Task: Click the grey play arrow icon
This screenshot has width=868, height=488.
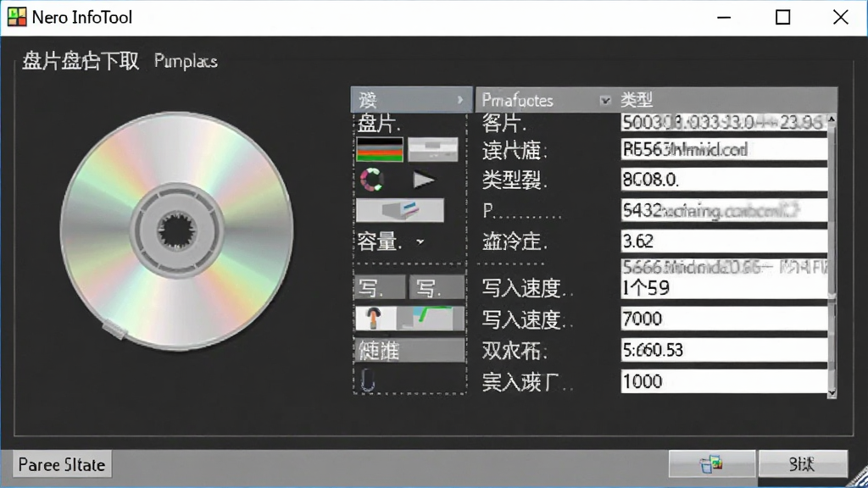Action: coord(424,180)
